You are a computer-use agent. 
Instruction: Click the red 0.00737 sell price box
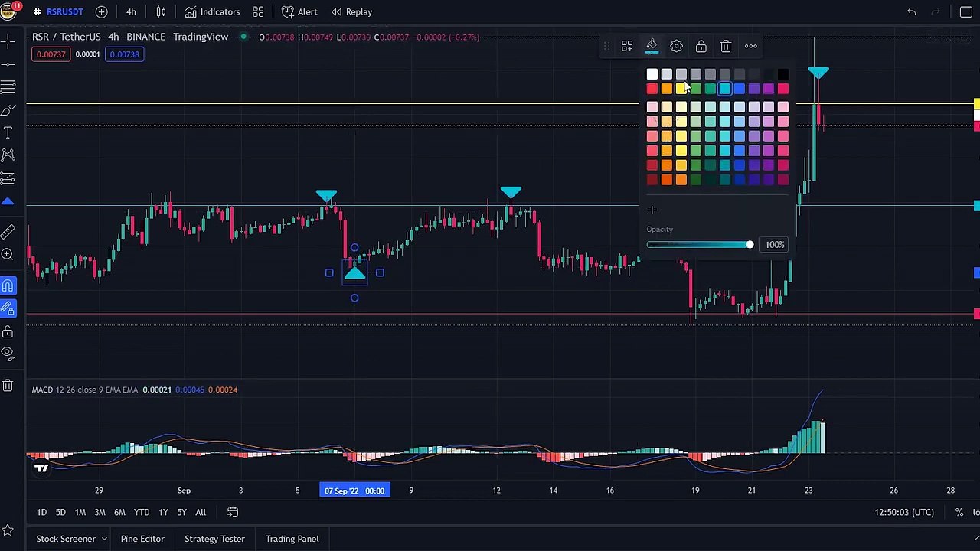[51, 54]
